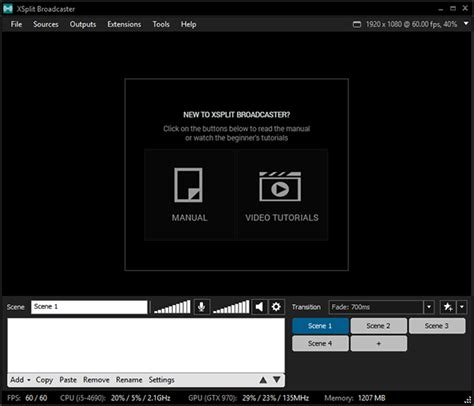
Task: Maximize the XSplit Broadcaster window
Action: (x=453, y=8)
